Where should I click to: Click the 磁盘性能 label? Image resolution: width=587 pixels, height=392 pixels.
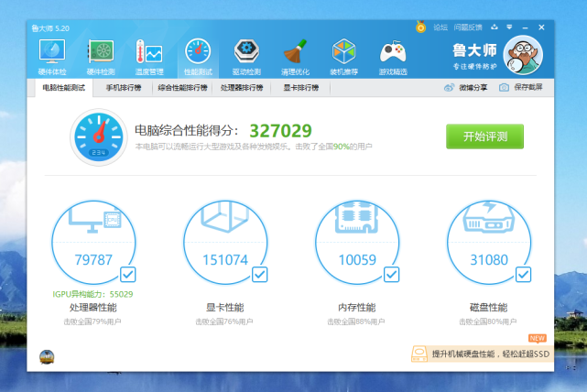pos(488,308)
